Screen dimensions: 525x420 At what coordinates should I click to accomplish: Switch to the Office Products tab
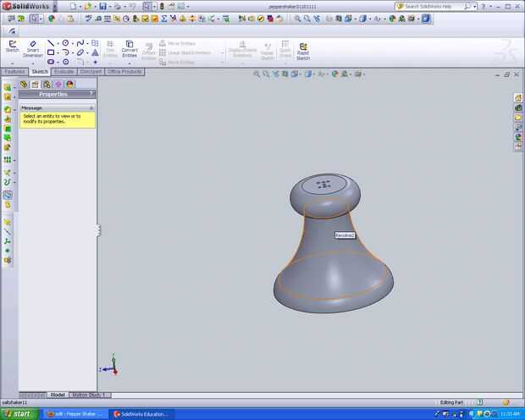[124, 72]
